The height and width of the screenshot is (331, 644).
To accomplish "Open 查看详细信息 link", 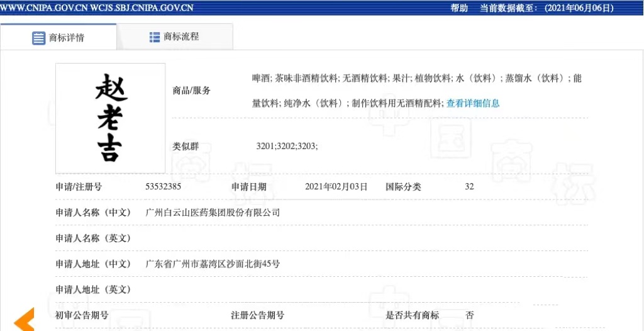I will click(x=473, y=103).
